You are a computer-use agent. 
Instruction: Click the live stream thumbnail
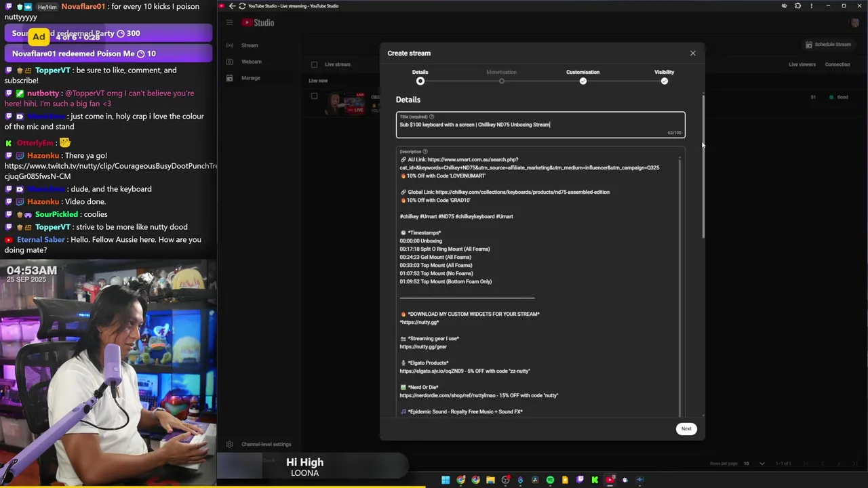(x=344, y=104)
